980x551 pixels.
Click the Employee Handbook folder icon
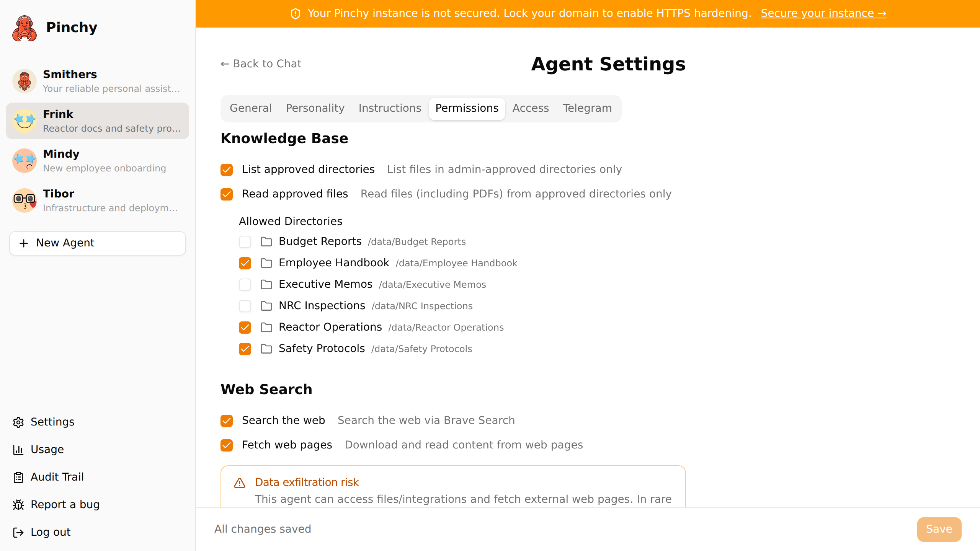266,263
